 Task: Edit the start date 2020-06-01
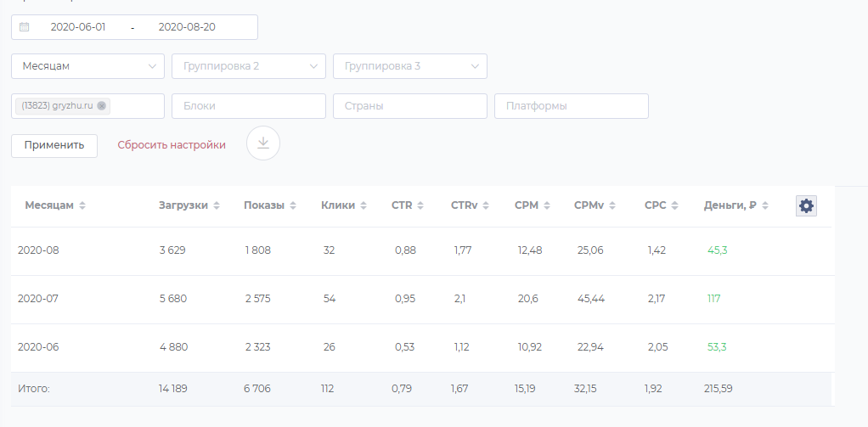click(x=78, y=27)
